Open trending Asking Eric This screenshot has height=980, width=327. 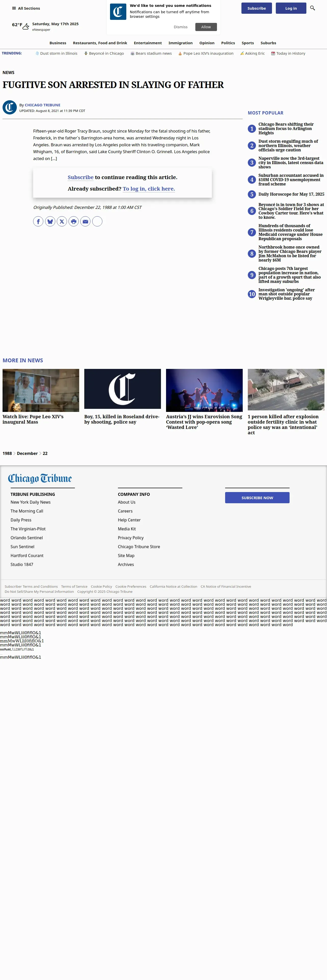pyautogui.click(x=252, y=54)
